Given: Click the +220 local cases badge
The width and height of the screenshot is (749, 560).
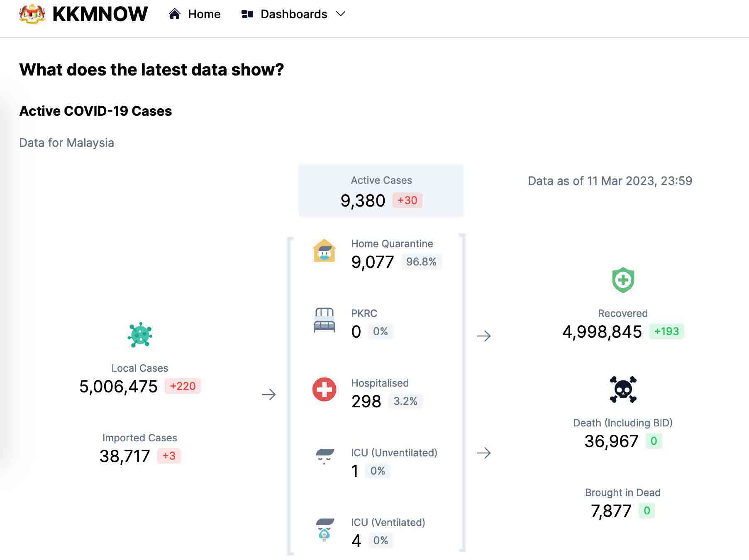Looking at the screenshot, I should point(183,386).
